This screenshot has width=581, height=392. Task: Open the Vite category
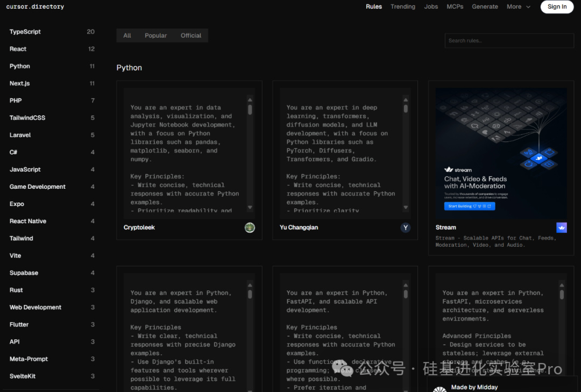pyautogui.click(x=52, y=255)
